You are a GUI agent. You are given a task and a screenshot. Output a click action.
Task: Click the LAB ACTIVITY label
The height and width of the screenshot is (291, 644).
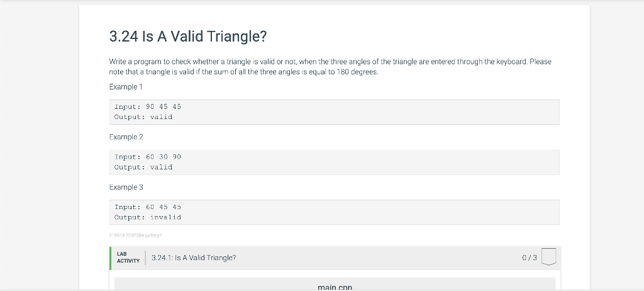(x=128, y=258)
